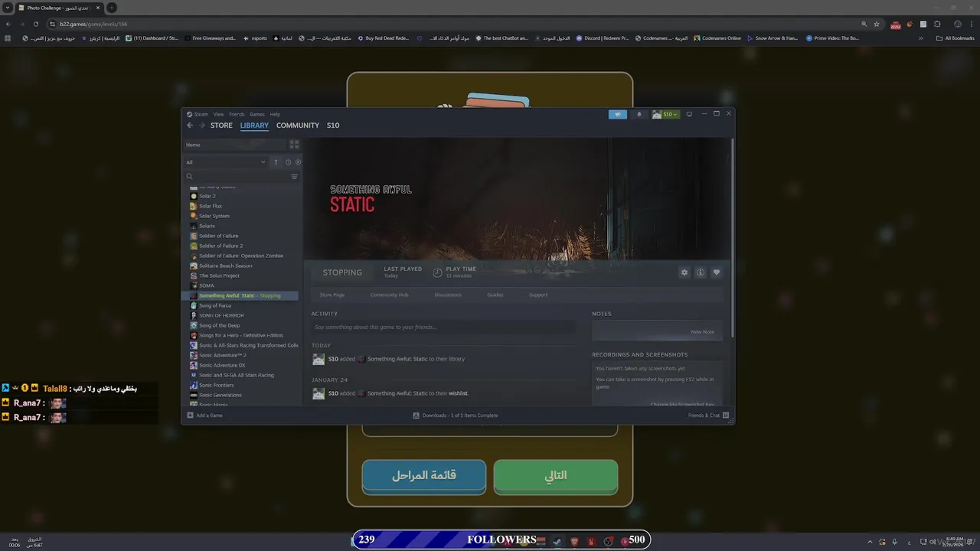This screenshot has height=551, width=980.
Task: Open new browser tab with plus
Action: tap(111, 8)
